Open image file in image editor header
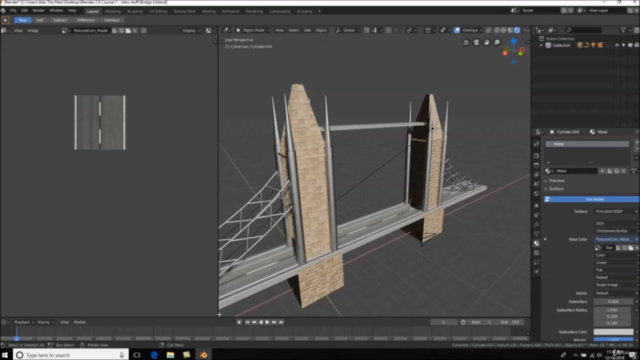Image resolution: width=640 pixels, height=360 pixels. (x=128, y=31)
